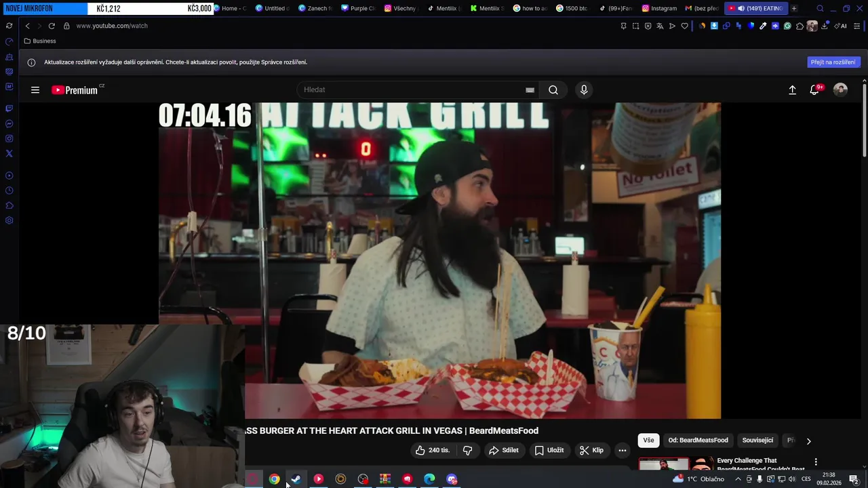Switch to the '1500 btc' tab
The width and height of the screenshot is (868, 488).
pos(571,8)
